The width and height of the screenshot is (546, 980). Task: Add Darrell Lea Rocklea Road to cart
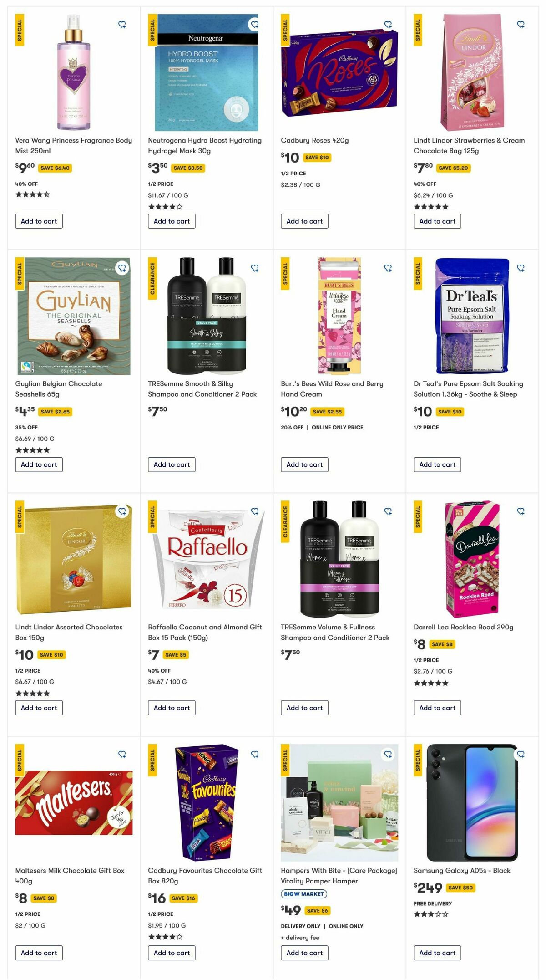(437, 708)
